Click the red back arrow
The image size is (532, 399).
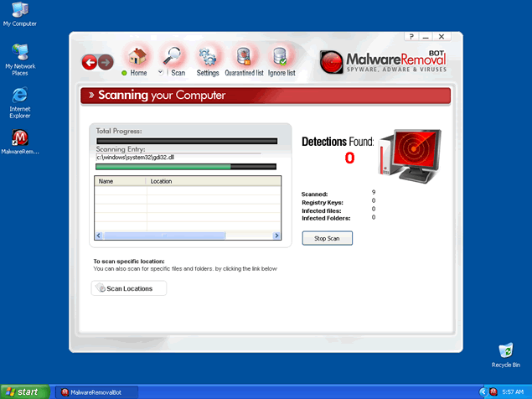pyautogui.click(x=89, y=62)
